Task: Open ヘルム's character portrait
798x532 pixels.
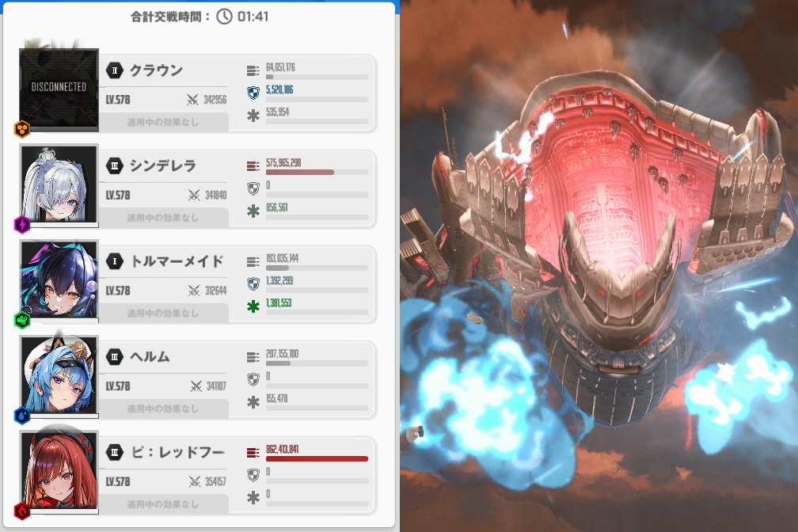Action: click(x=59, y=375)
